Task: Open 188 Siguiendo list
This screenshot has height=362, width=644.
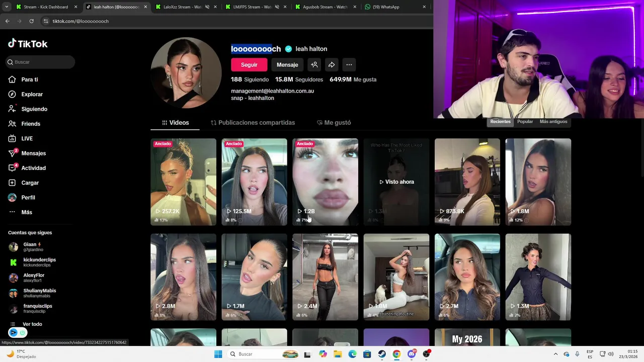Action: [x=250, y=79]
